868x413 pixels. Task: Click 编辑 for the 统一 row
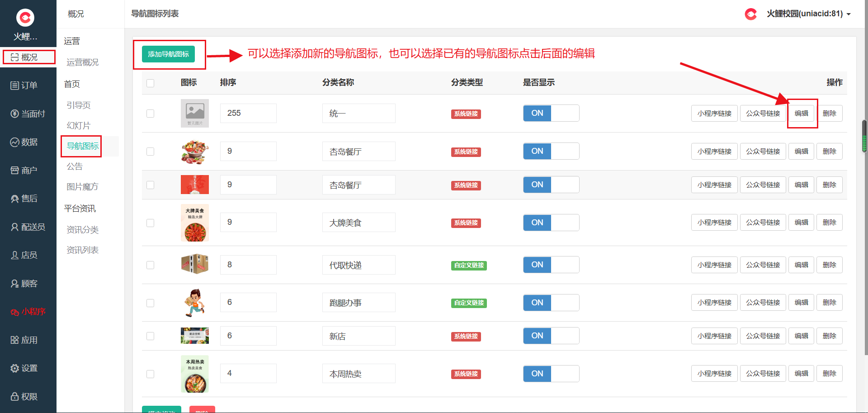[x=802, y=114]
